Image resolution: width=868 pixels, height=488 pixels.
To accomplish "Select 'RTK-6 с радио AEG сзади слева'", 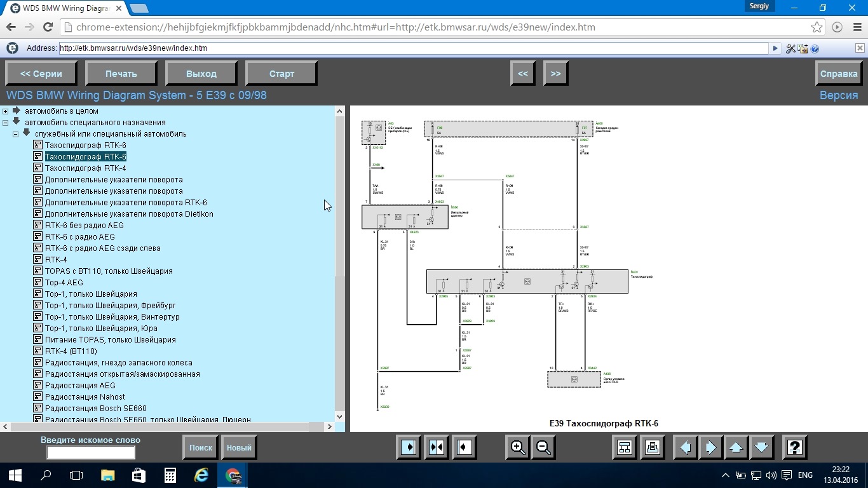I will pyautogui.click(x=102, y=248).
